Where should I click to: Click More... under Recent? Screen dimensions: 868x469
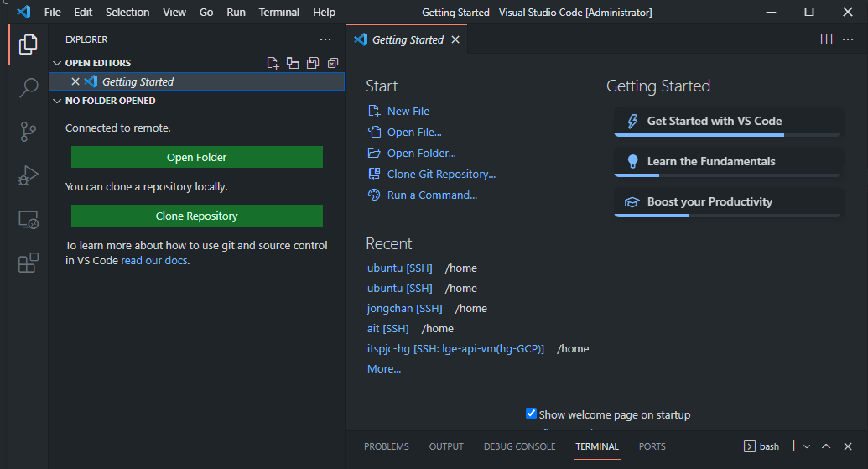[383, 369]
